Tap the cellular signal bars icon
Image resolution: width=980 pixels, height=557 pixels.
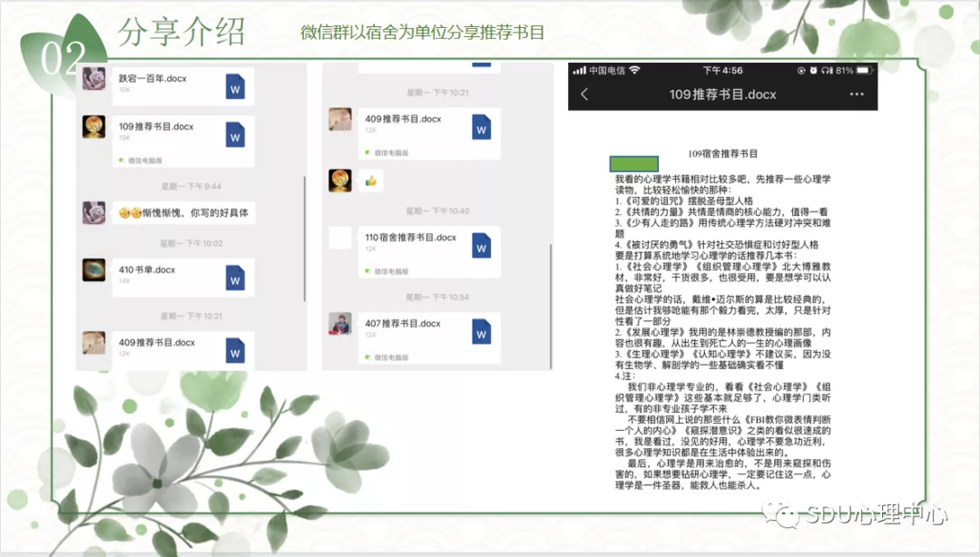coord(579,71)
